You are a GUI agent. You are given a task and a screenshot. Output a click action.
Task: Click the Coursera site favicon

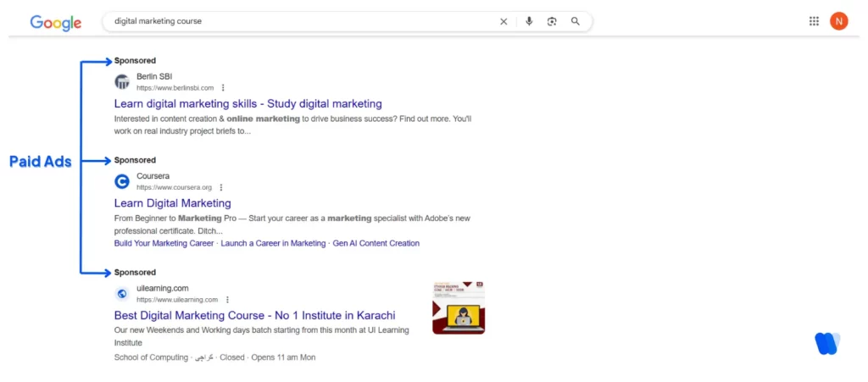point(122,181)
